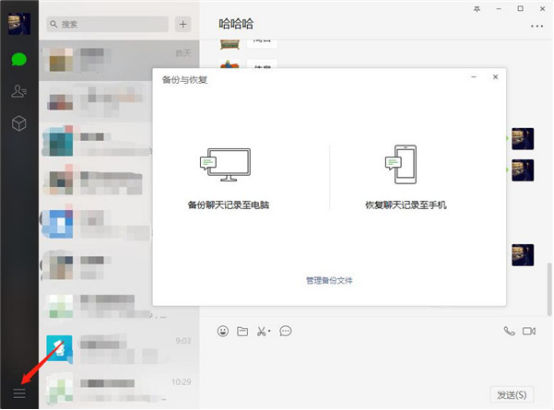
Task: Start a voice call
Action: [509, 331]
